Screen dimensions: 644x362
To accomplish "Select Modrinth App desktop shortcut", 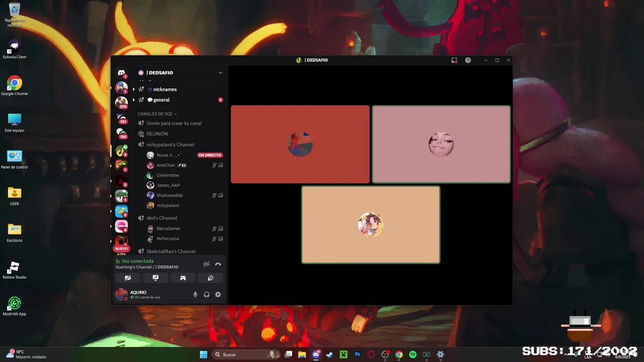I will (15, 306).
